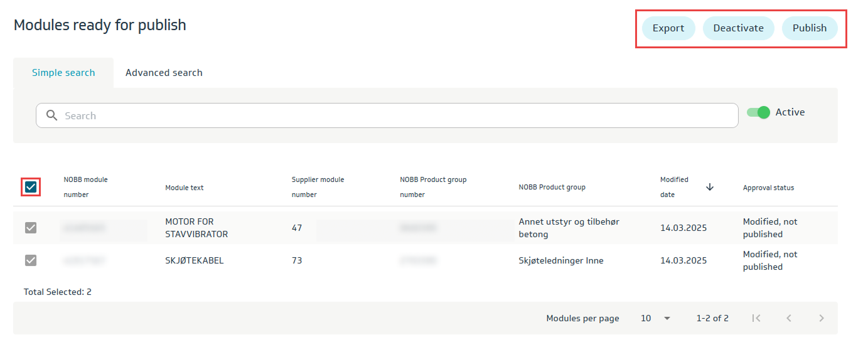868x362 pixels.
Task: Click the Deactivate button
Action: (738, 28)
